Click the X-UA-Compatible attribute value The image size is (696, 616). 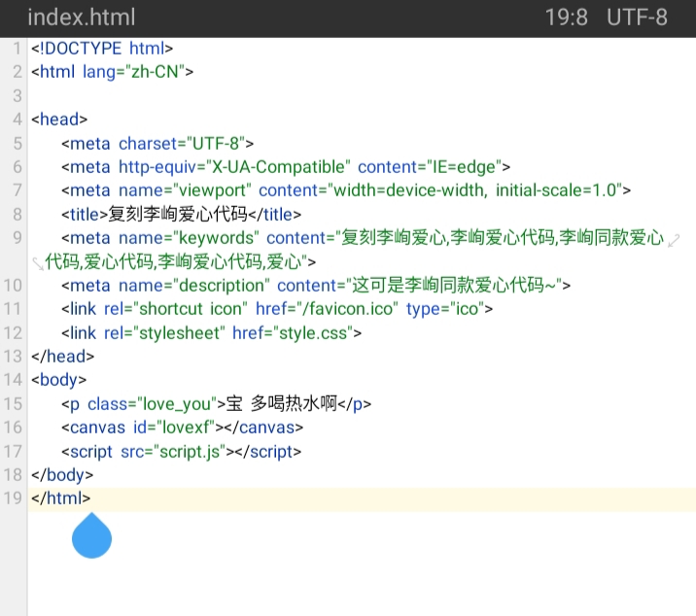278,167
